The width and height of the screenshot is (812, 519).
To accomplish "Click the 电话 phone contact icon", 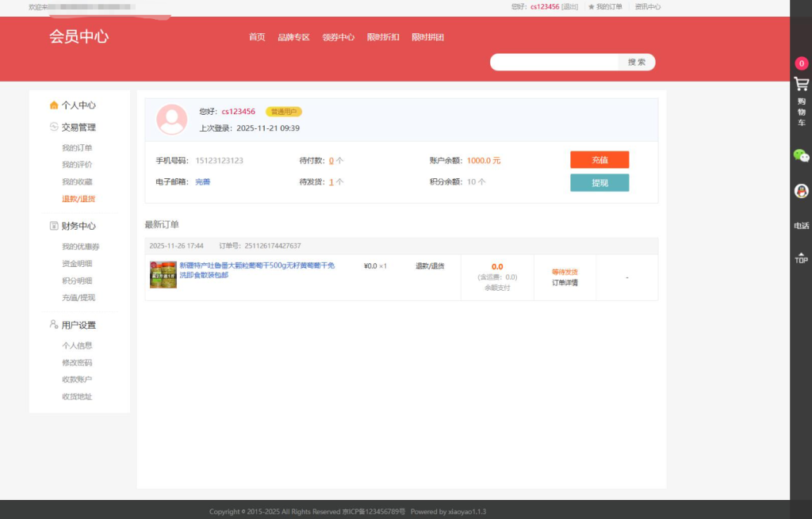I will (x=801, y=224).
